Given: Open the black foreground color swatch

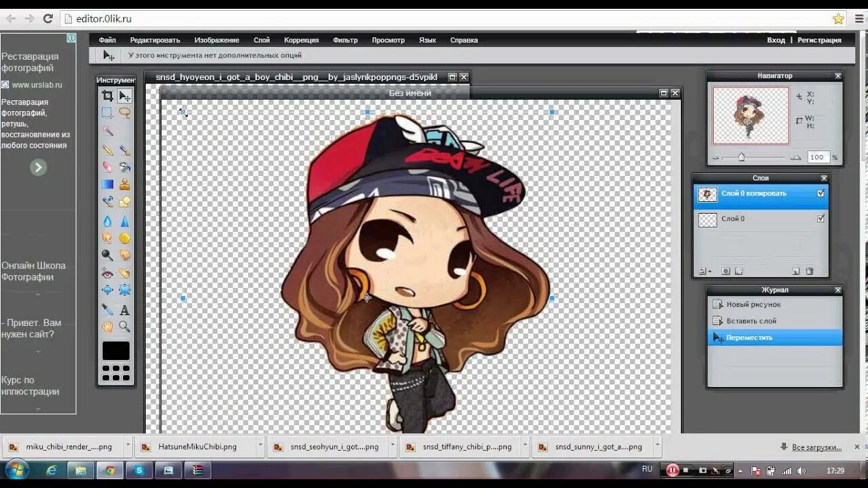Looking at the screenshot, I should coord(116,350).
